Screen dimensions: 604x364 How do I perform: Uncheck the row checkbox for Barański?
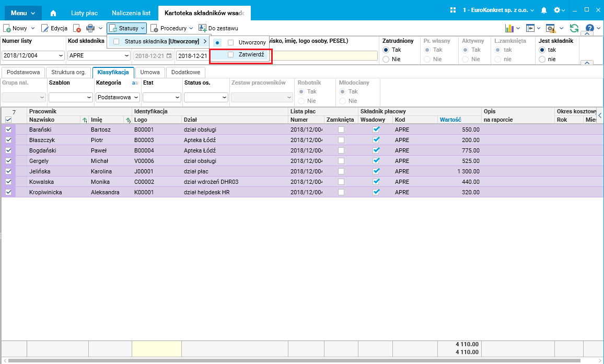pyautogui.click(x=8, y=130)
